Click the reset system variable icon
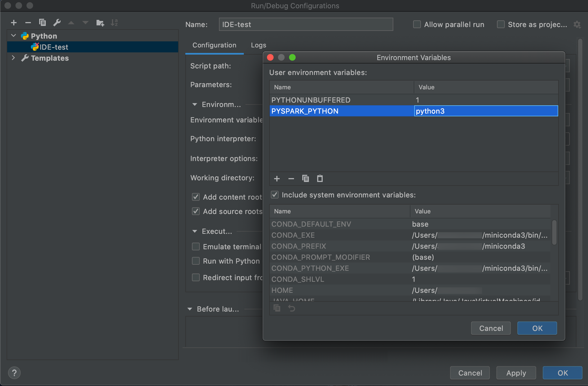 click(x=292, y=308)
